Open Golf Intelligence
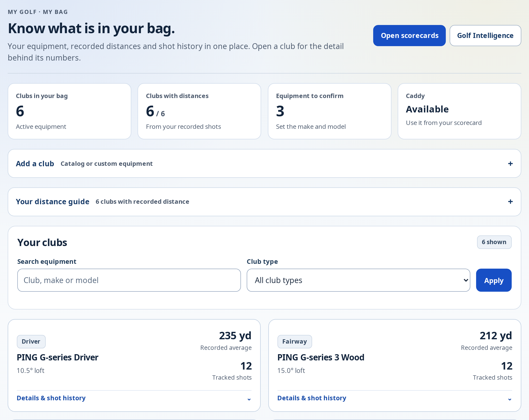The height and width of the screenshot is (420, 529). 485,36
